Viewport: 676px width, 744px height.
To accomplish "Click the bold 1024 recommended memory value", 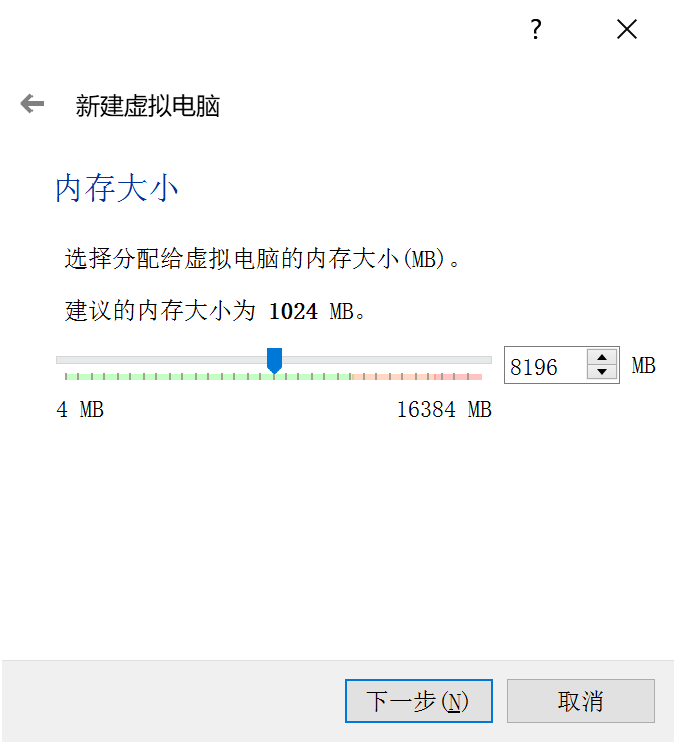I will click(x=293, y=312).
